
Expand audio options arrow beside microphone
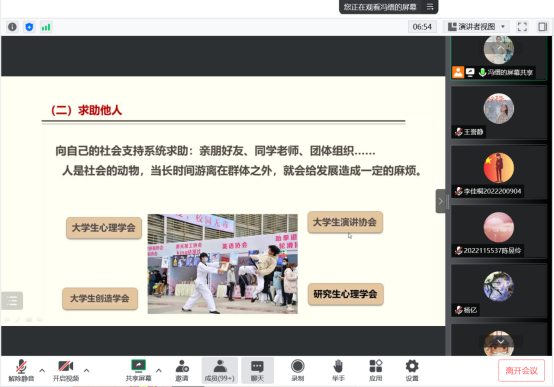[42, 370]
